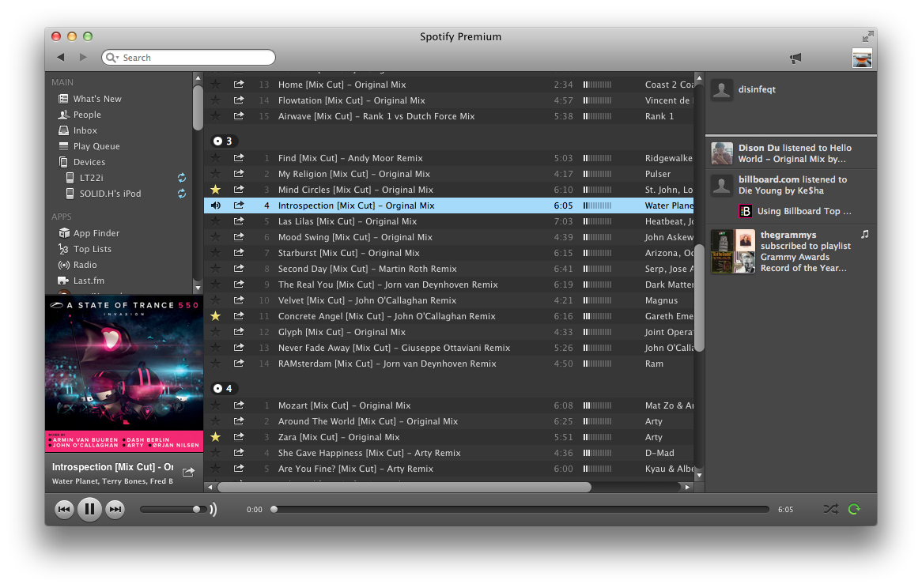
Task: Open the billboard.com profile link
Action: [769, 179]
